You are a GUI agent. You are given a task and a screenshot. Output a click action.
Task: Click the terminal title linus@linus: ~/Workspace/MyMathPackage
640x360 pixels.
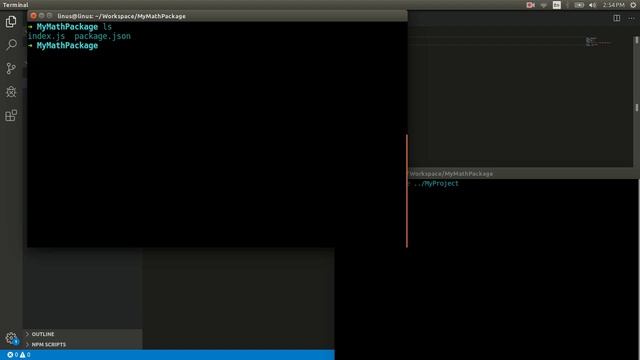(x=122, y=16)
